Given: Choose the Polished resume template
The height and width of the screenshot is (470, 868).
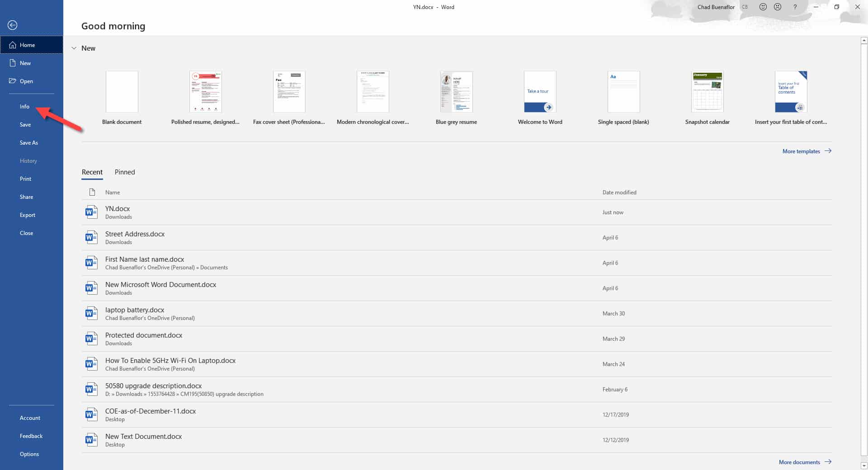Looking at the screenshot, I should (x=205, y=98).
